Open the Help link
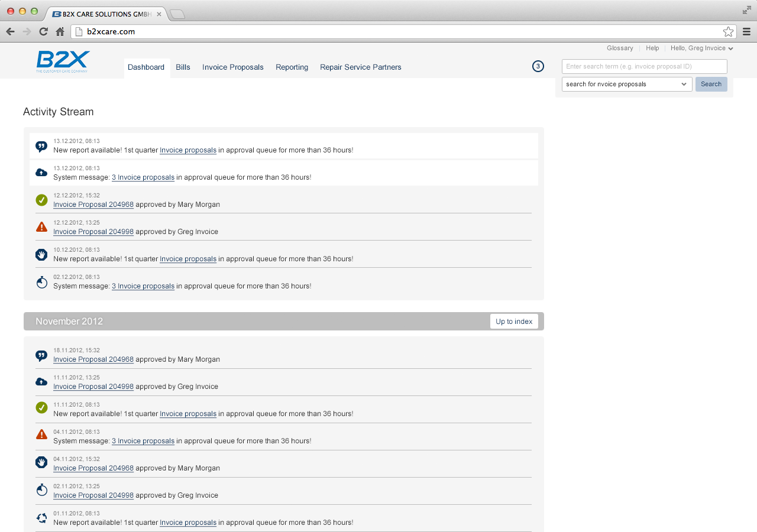Image resolution: width=757 pixels, height=532 pixels. [x=652, y=48]
